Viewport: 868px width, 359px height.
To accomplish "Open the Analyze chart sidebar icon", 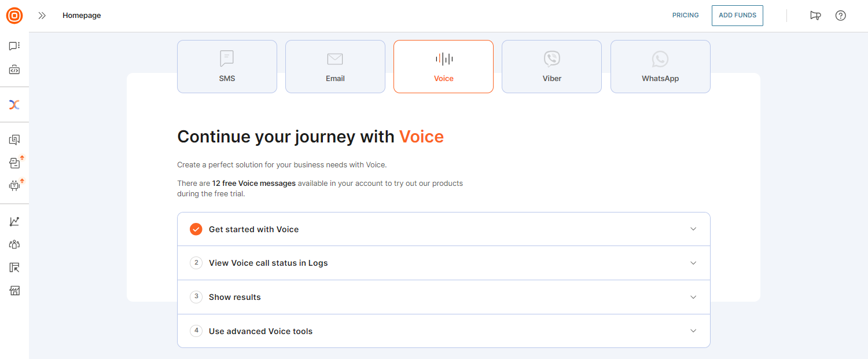I will tap(14, 221).
